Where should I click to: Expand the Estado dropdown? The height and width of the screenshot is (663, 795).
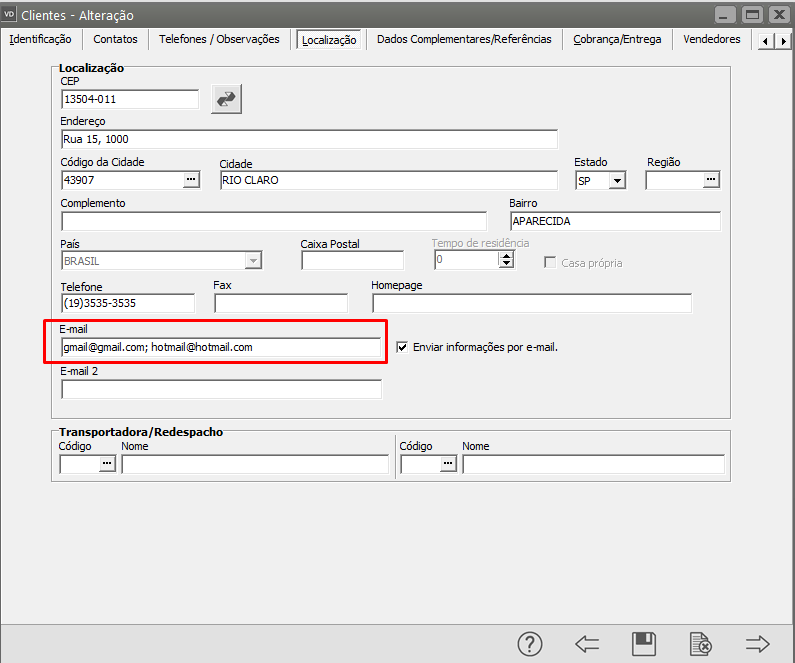(x=617, y=181)
